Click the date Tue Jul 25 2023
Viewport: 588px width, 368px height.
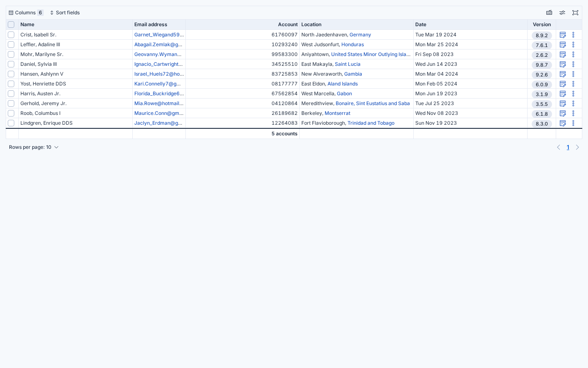pyautogui.click(x=434, y=103)
